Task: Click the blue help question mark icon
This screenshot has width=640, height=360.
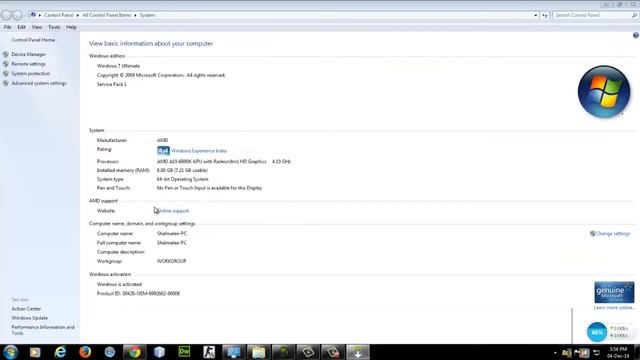Action: (636, 36)
